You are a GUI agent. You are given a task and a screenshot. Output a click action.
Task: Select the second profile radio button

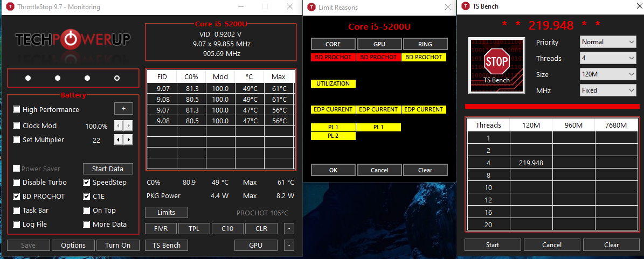58,78
